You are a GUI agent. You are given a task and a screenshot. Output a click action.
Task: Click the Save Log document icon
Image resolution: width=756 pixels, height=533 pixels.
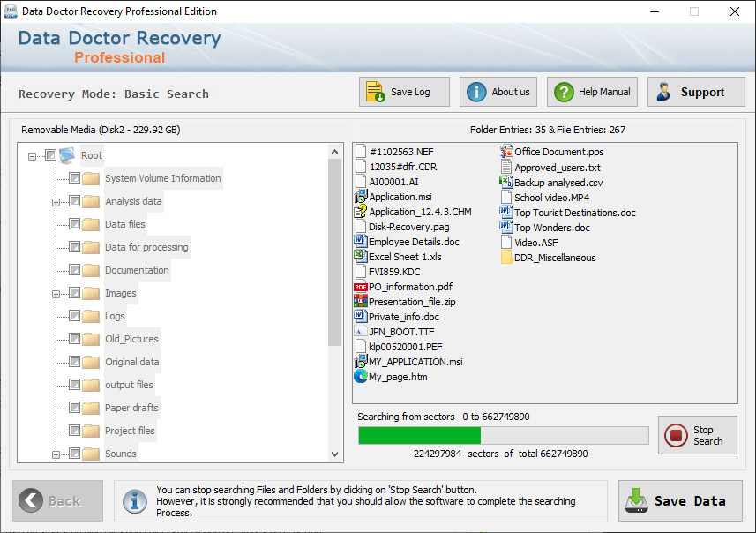[375, 92]
